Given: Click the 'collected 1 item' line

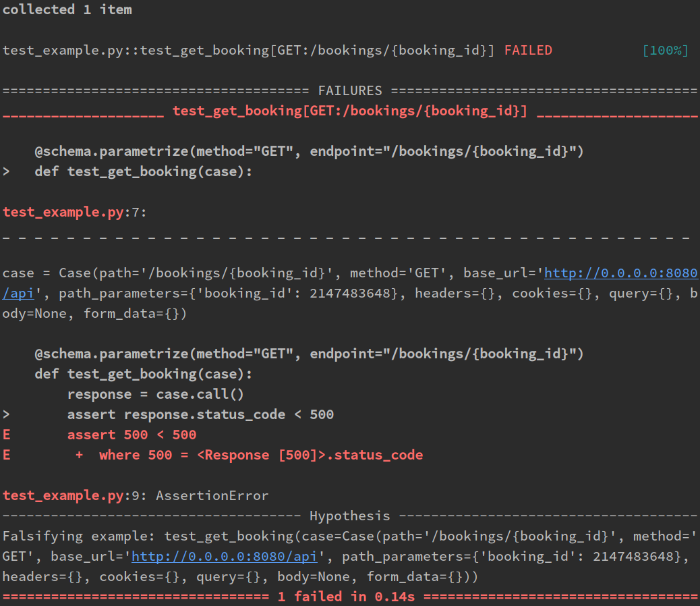Looking at the screenshot, I should tap(67, 10).
